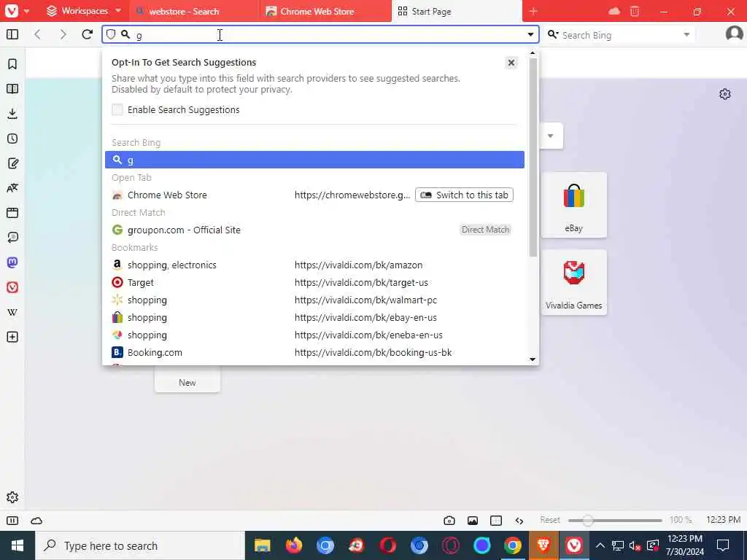Open File Explorer from the taskbar
The width and height of the screenshot is (747, 560).
[x=262, y=545]
